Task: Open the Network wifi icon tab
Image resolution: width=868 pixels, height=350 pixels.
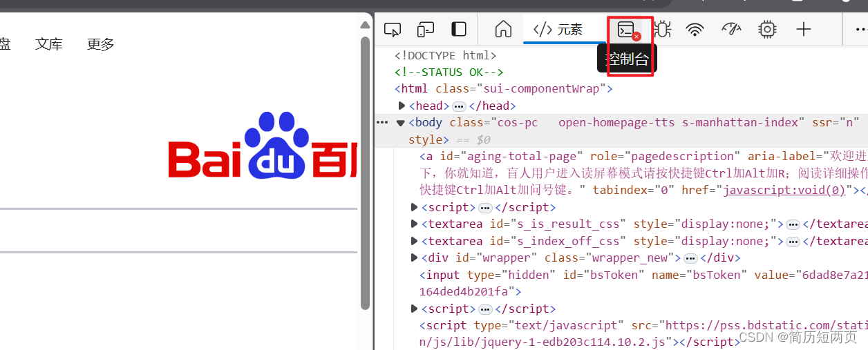Action: pyautogui.click(x=695, y=29)
